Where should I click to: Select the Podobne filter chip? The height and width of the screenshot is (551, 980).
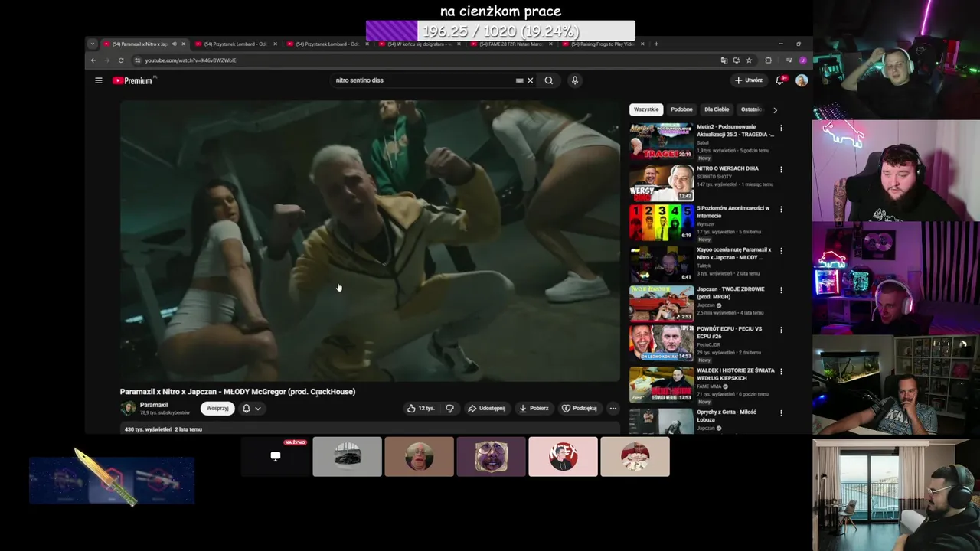point(681,109)
